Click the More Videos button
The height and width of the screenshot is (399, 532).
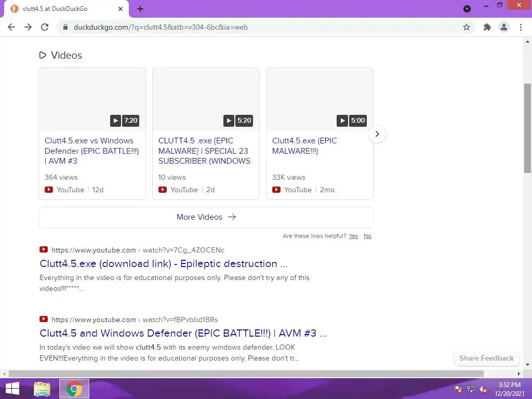(x=206, y=217)
